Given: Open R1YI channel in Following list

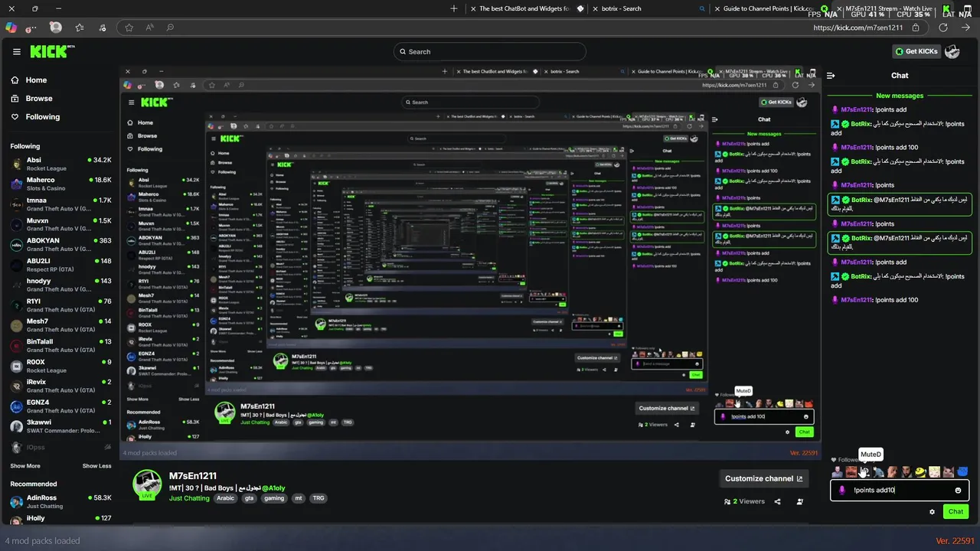Looking at the screenshot, I should (60, 305).
